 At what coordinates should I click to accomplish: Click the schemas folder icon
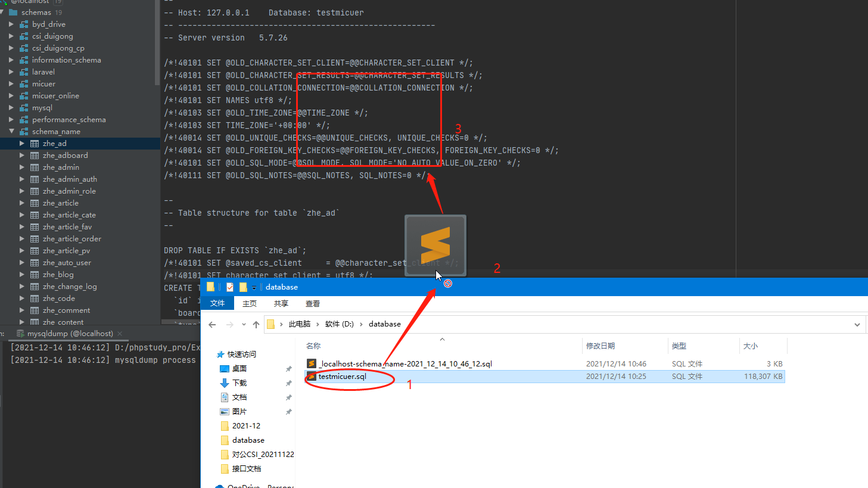click(x=13, y=12)
